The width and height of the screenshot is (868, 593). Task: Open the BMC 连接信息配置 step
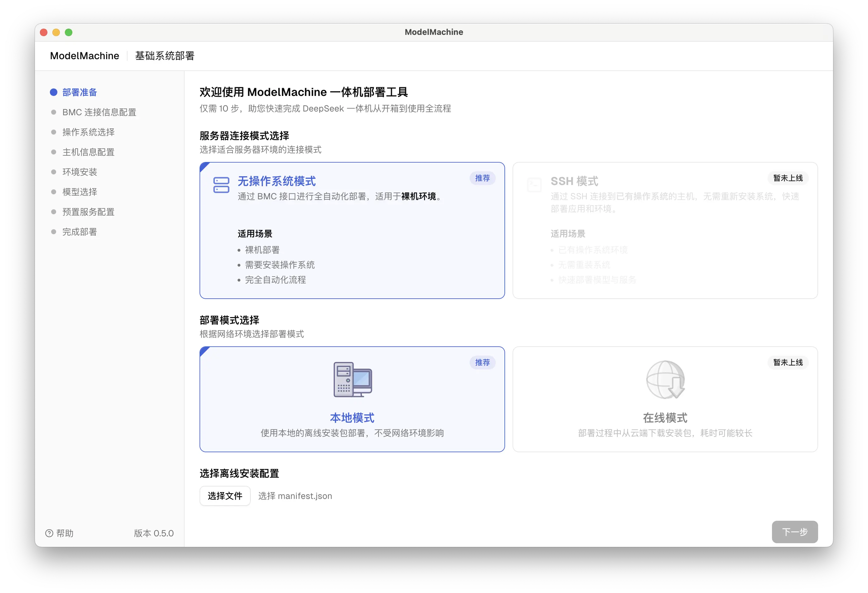click(99, 112)
